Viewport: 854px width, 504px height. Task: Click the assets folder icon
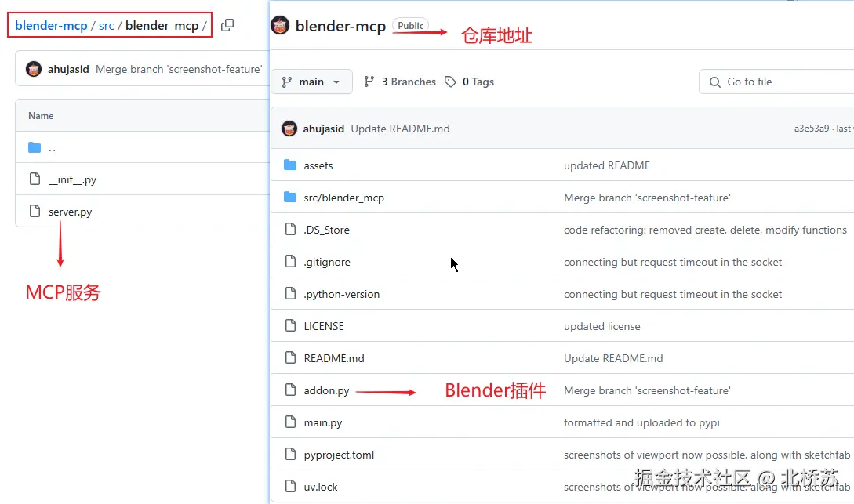(x=290, y=165)
